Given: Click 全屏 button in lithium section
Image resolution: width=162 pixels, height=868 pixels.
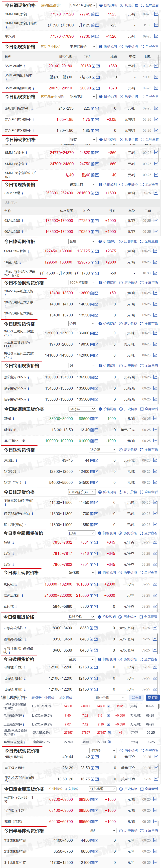Looking at the screenshot, I should pyautogui.click(x=136, y=698).
